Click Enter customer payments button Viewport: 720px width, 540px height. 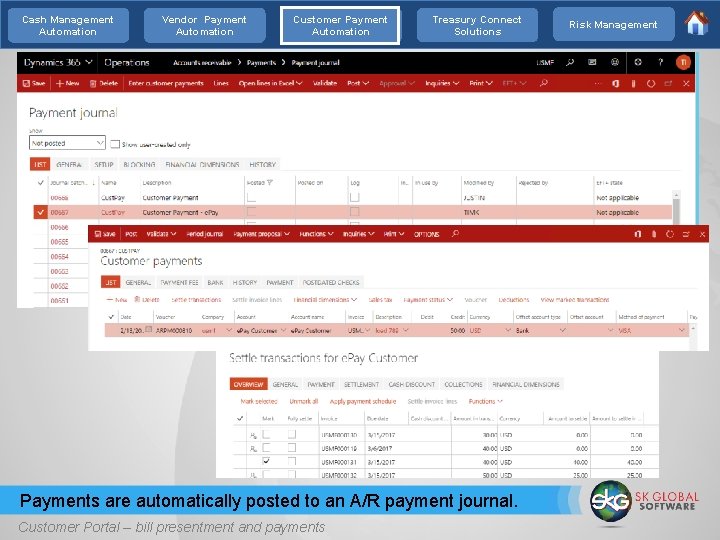click(x=166, y=83)
